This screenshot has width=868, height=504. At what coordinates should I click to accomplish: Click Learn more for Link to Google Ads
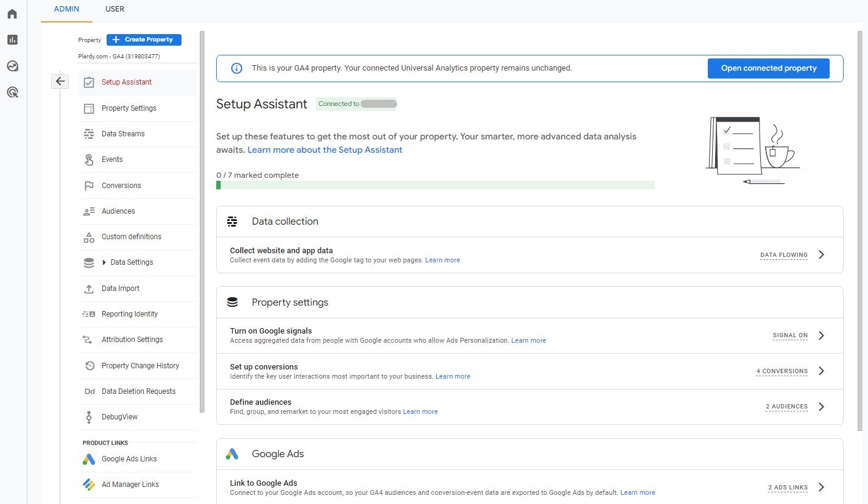point(638,492)
